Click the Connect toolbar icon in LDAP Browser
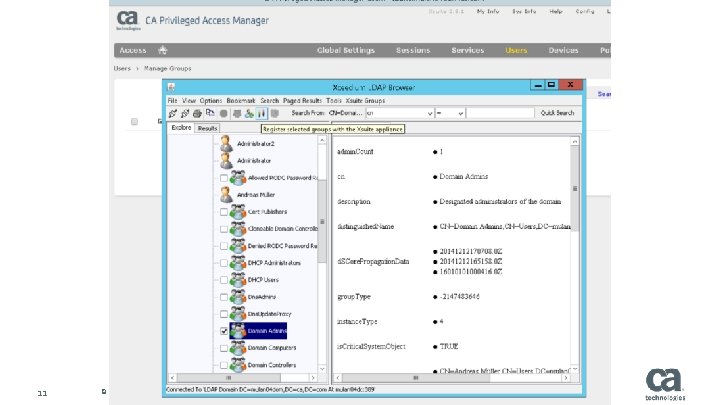The image size is (720, 405). [173, 113]
